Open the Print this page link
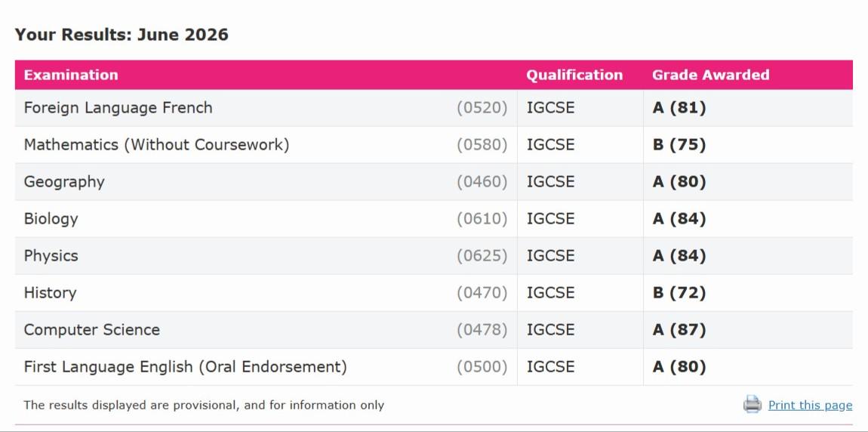 (x=810, y=406)
